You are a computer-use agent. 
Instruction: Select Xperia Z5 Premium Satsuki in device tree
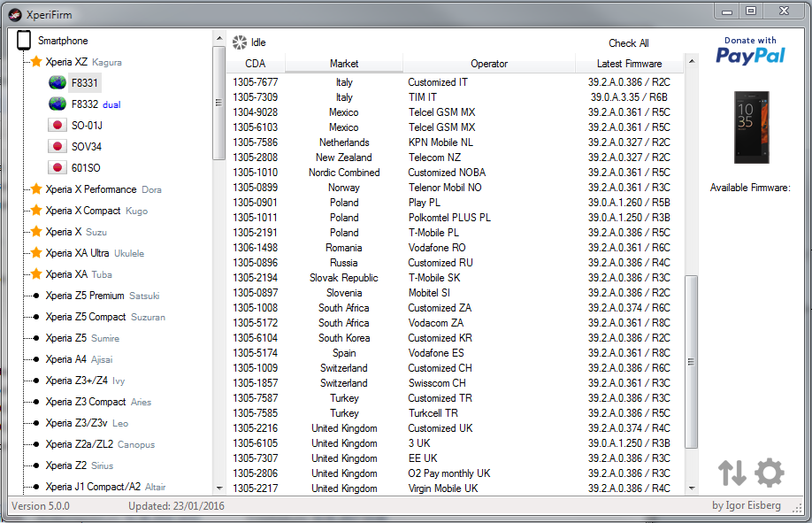coord(103,296)
